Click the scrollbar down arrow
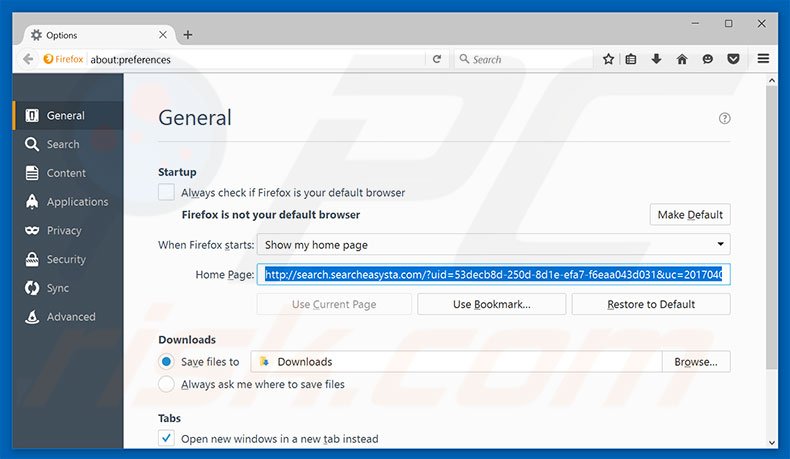This screenshot has height=459, width=790. (772, 442)
